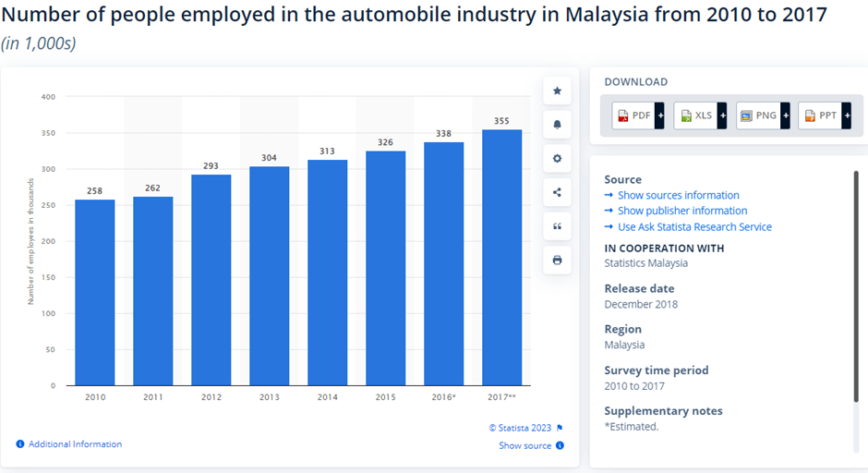Click the flag icon beside Statista 2023

coord(560,428)
